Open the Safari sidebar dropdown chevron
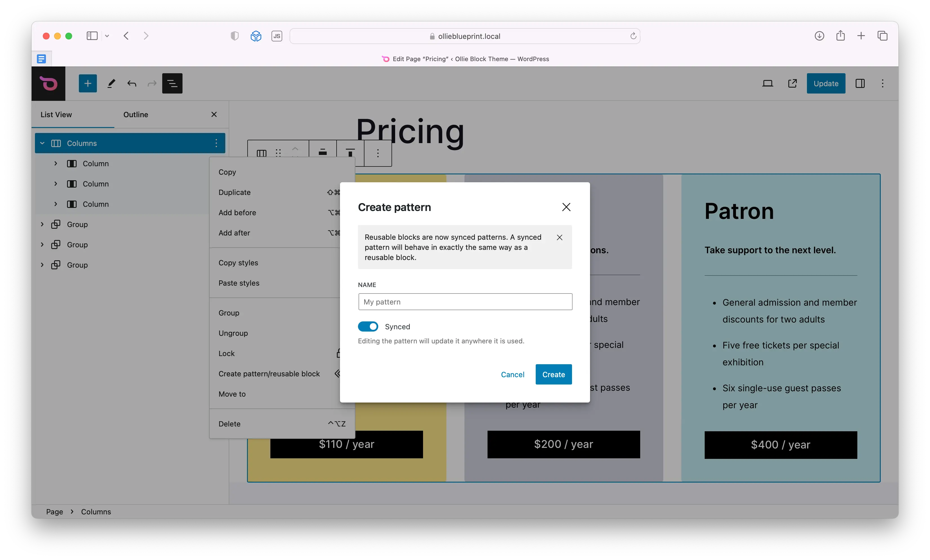Viewport: 930px width, 560px height. point(107,36)
